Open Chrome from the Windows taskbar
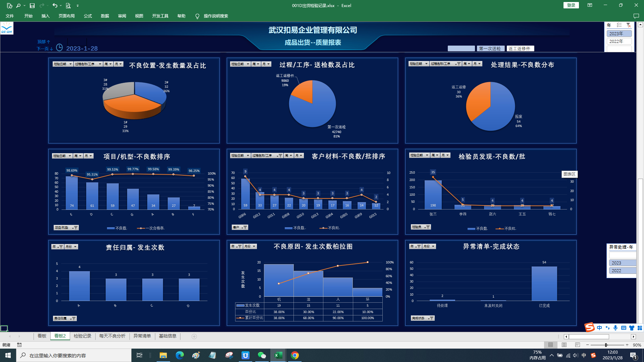 pyautogui.click(x=295, y=355)
